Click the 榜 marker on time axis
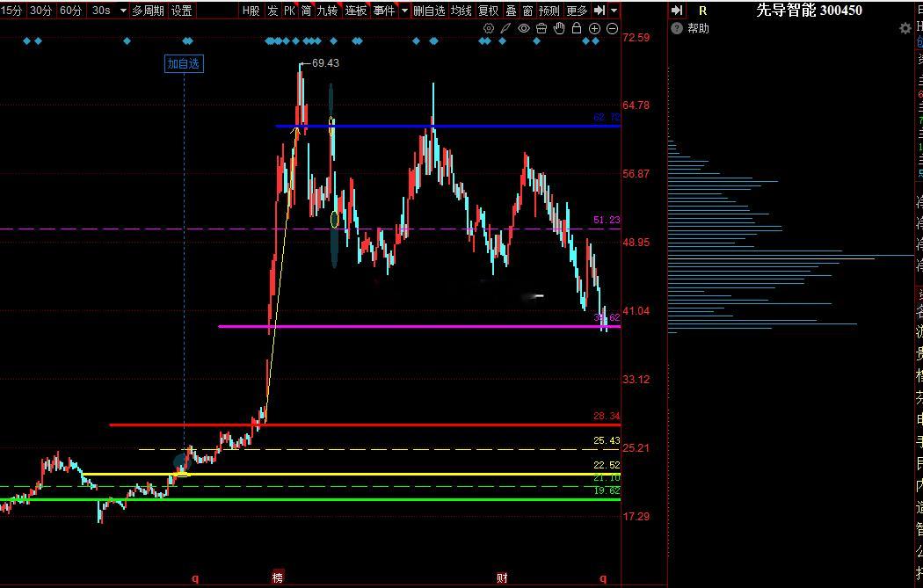The width and height of the screenshot is (923, 588). (277, 577)
